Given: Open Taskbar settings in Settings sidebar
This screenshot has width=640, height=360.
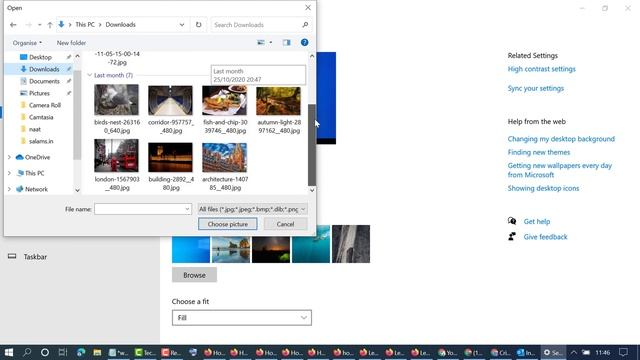Looking at the screenshot, I should pos(35,257).
